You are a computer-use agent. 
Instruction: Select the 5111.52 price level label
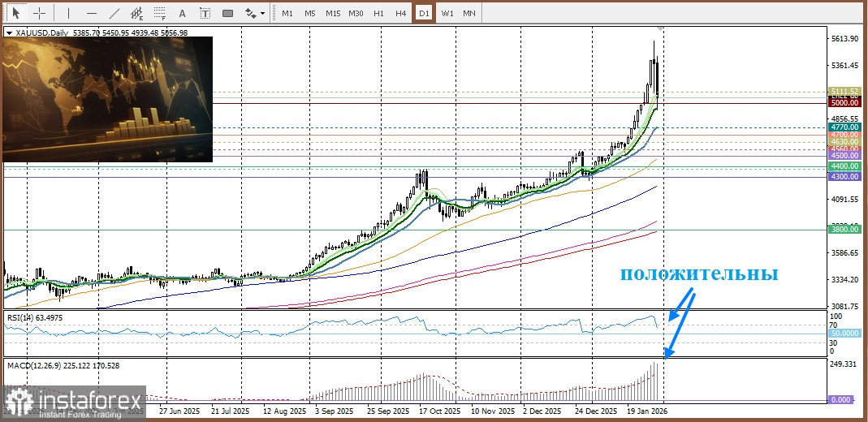pos(844,91)
